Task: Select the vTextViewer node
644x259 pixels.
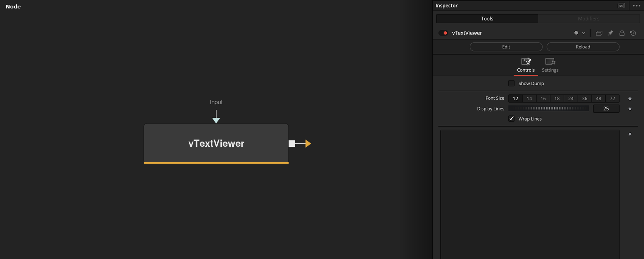Action: (x=216, y=144)
